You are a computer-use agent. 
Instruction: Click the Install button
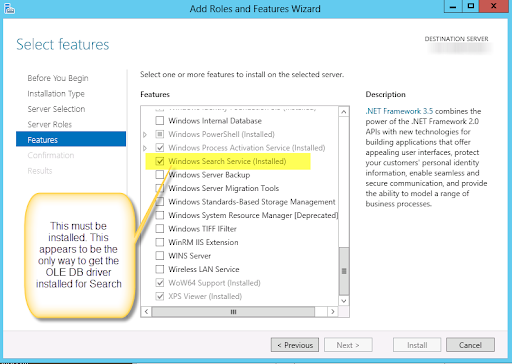pyautogui.click(x=417, y=345)
